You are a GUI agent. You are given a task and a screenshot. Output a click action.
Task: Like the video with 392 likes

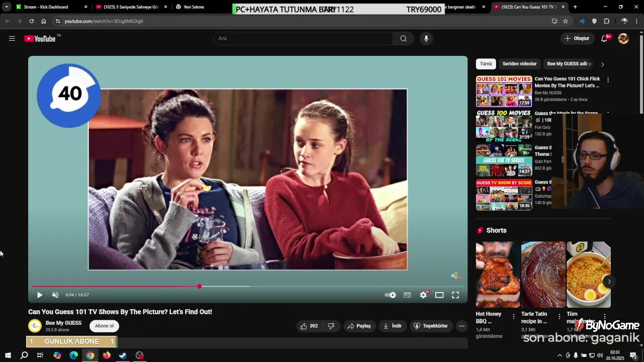tap(309, 326)
